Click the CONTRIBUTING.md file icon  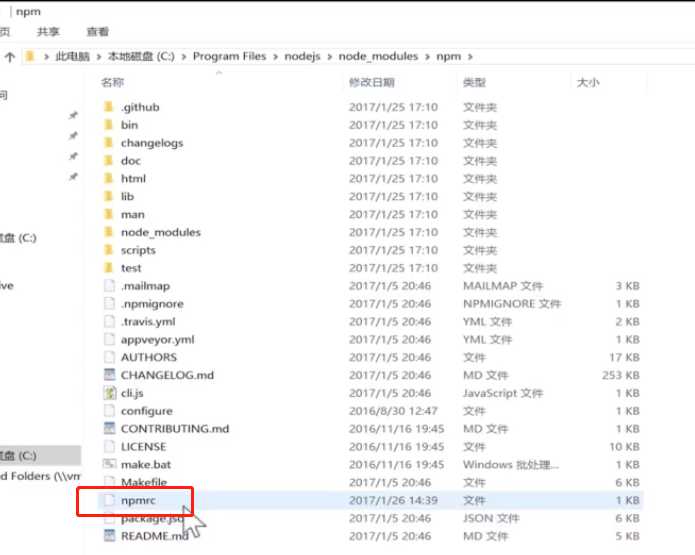[109, 428]
